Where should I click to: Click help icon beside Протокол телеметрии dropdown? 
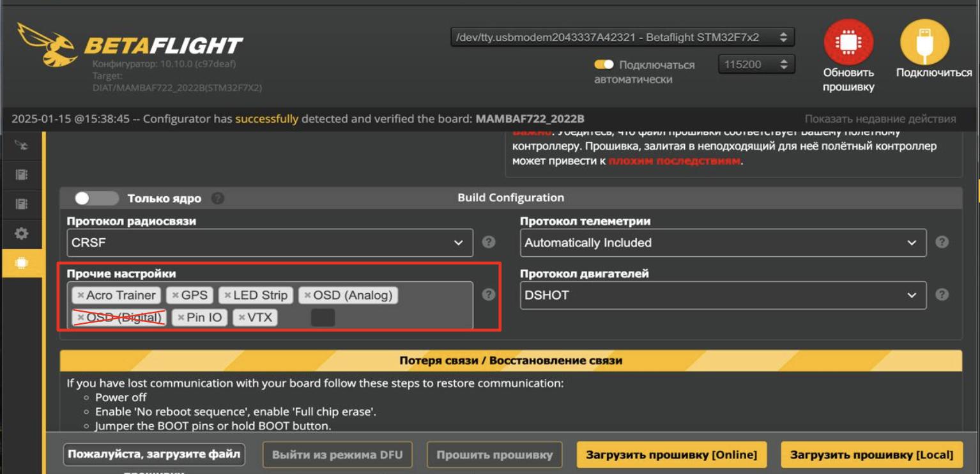(942, 242)
